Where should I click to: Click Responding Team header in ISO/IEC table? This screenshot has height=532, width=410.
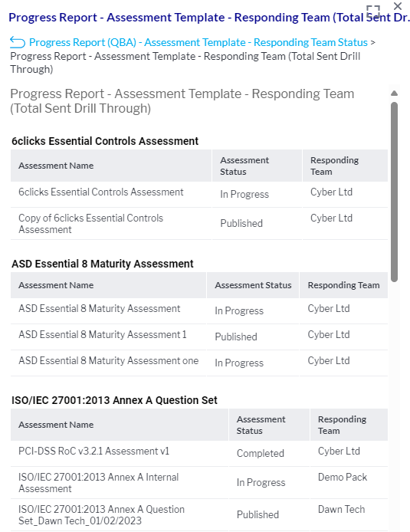click(x=342, y=425)
